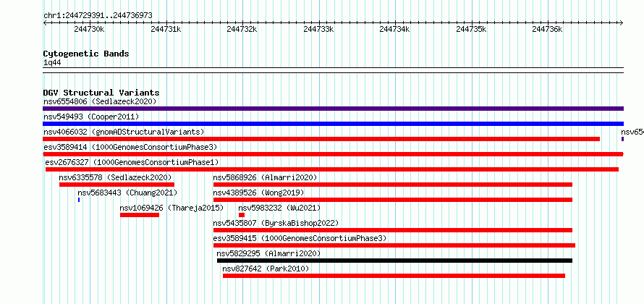This screenshot has width=644, height=304.
Task: Select the 1q44 cytogenetic band label
Action: (x=52, y=62)
